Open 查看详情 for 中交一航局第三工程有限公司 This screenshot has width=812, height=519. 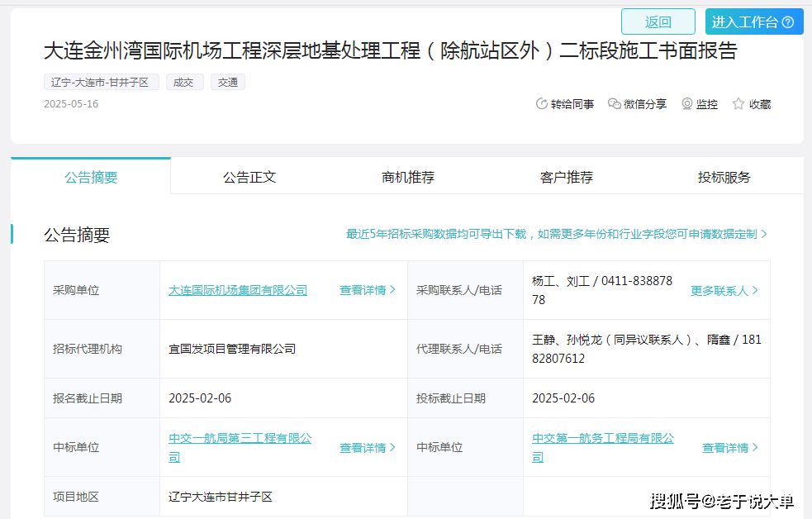(x=367, y=448)
